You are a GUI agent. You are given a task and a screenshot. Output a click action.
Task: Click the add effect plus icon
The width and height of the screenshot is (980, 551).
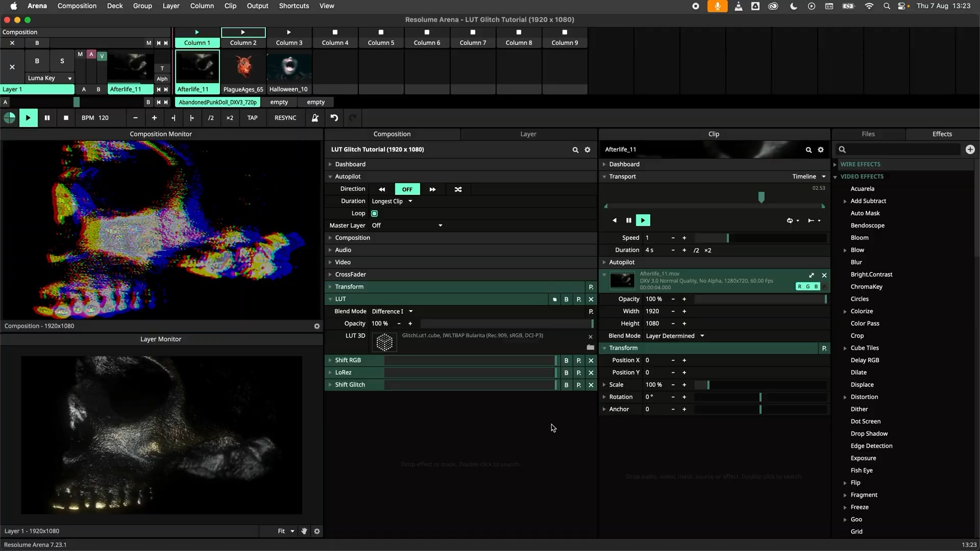click(970, 149)
